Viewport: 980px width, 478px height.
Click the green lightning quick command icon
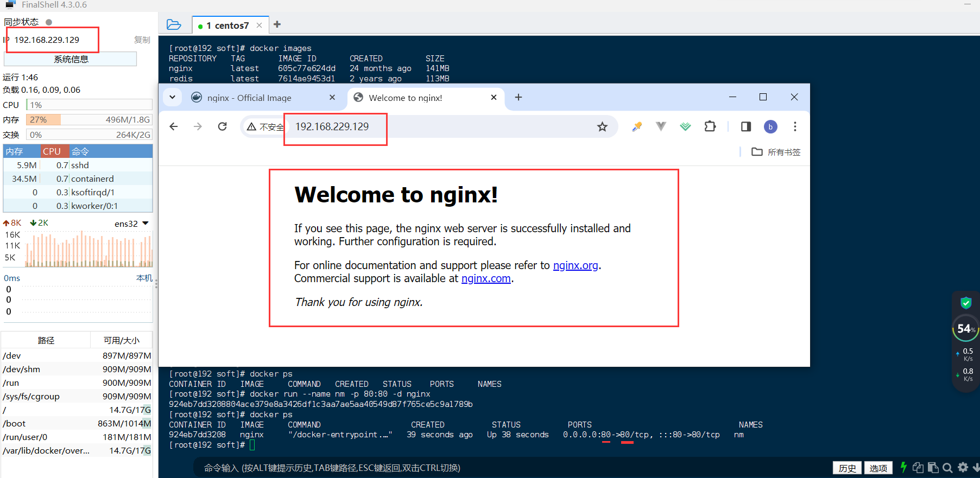(903, 467)
